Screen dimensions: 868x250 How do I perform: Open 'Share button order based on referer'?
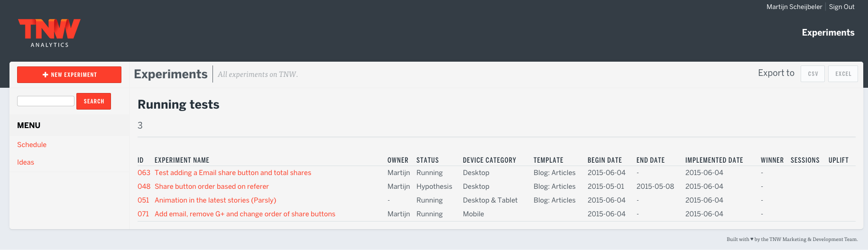coord(212,186)
